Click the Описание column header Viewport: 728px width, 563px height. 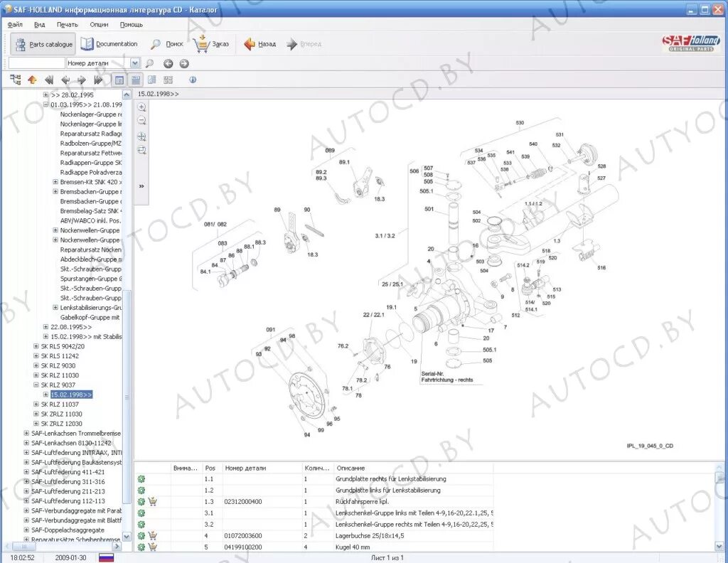coord(413,468)
